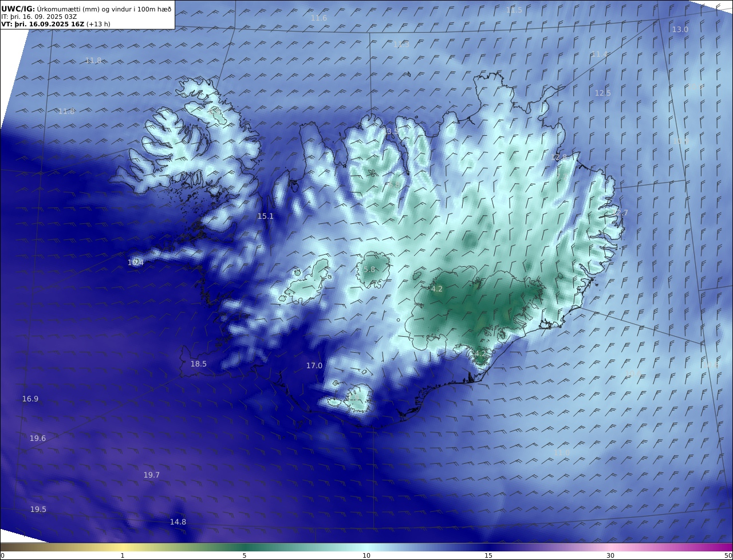Click the colorbar tick label 5
Viewport: 733px width, 560px height.
(x=245, y=556)
